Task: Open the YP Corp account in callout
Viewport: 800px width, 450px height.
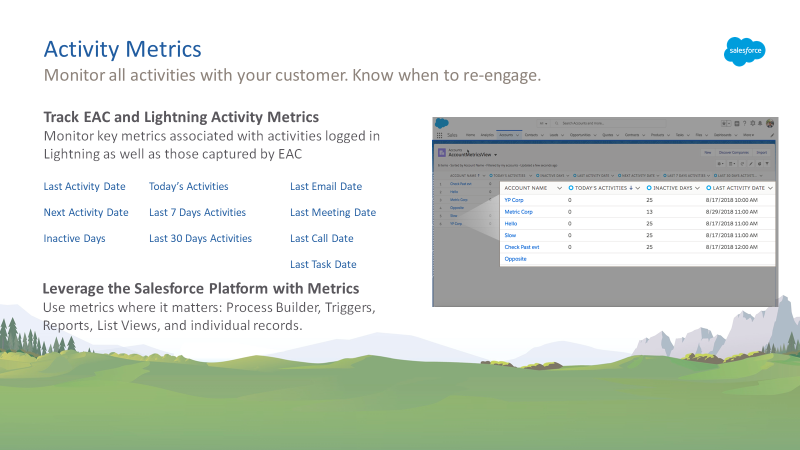Action: (x=514, y=200)
